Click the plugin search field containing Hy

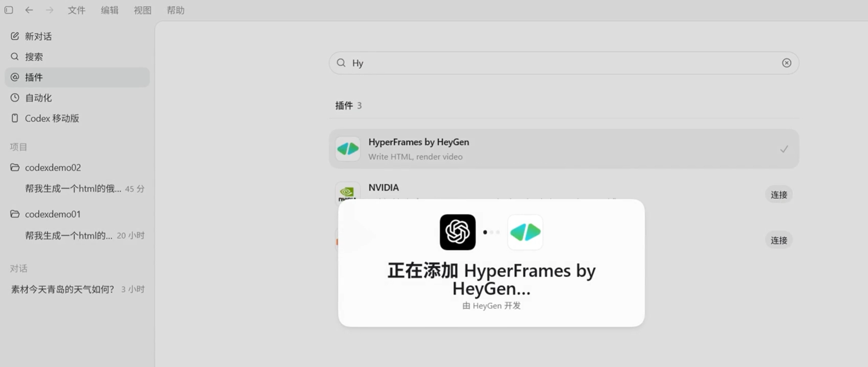(x=564, y=63)
